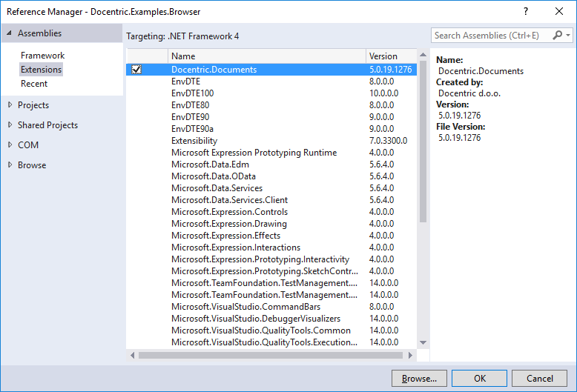
Task: Click the Cancel button
Action: tap(539, 379)
